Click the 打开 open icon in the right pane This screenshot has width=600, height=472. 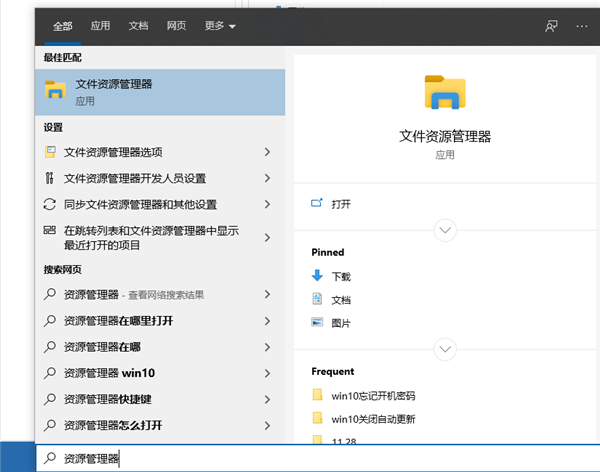click(x=317, y=203)
